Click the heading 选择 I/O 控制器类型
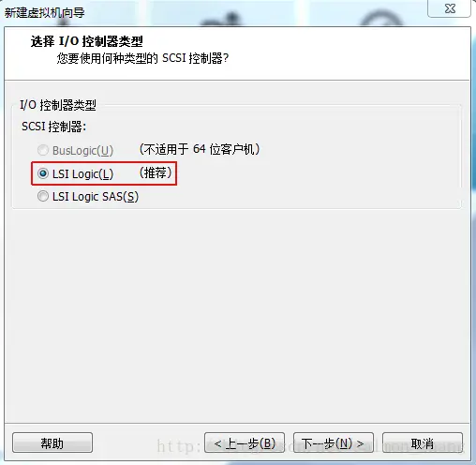The image size is (476, 465). (x=87, y=41)
